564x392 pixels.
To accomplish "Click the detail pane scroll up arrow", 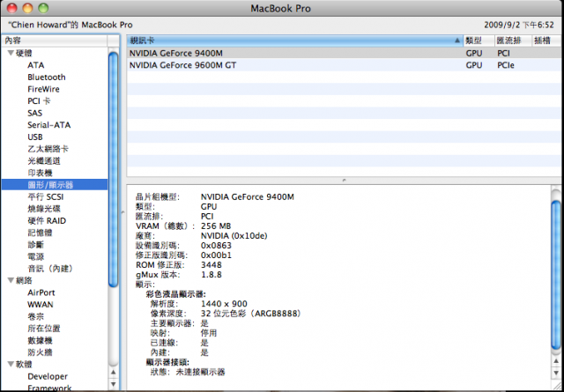I will [556, 360].
